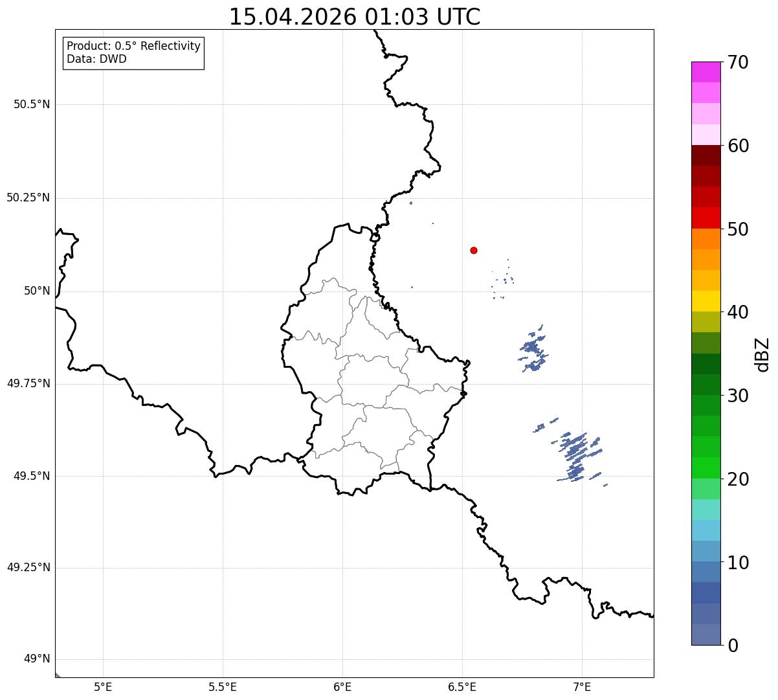Image resolution: width=778 pixels, height=700 pixels.
Task: Click the 5.5°E longitude label
Action: [x=223, y=687]
